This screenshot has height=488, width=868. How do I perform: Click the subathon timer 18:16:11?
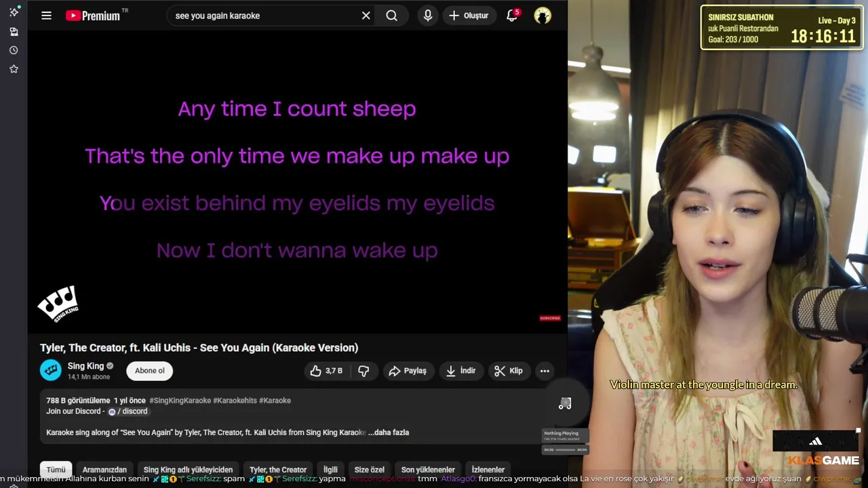tap(823, 36)
